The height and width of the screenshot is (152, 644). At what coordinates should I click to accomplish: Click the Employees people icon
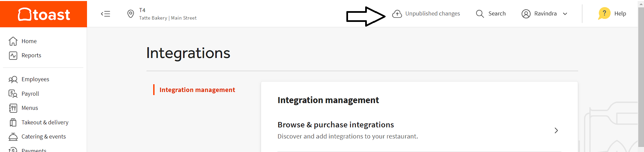pos(13,80)
